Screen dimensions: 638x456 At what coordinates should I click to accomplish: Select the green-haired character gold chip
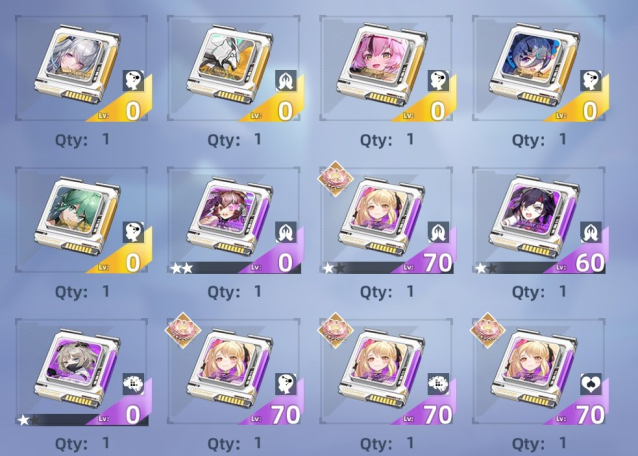(81, 220)
